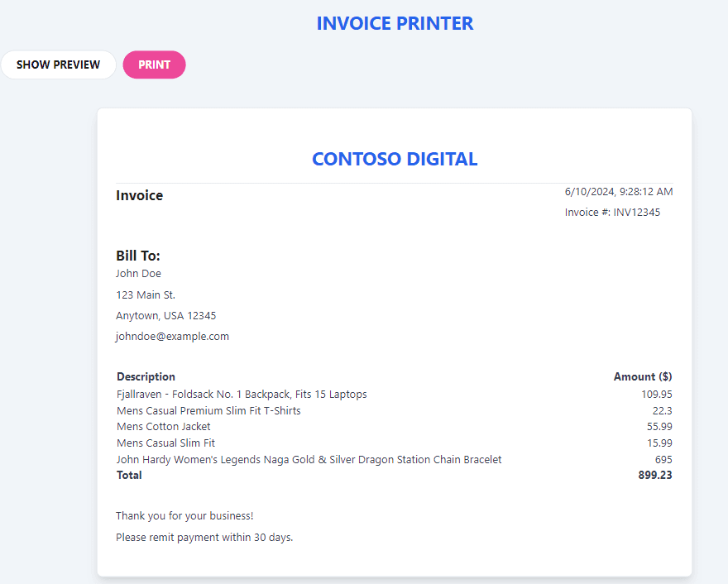This screenshot has width=728, height=584.
Task: Select the Invoice Printer page title
Action: tap(395, 24)
